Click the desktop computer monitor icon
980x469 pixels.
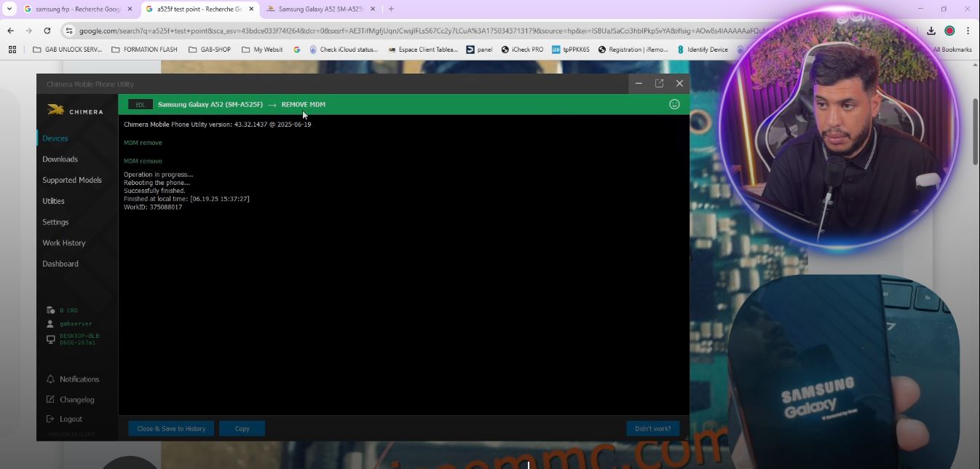coord(50,339)
